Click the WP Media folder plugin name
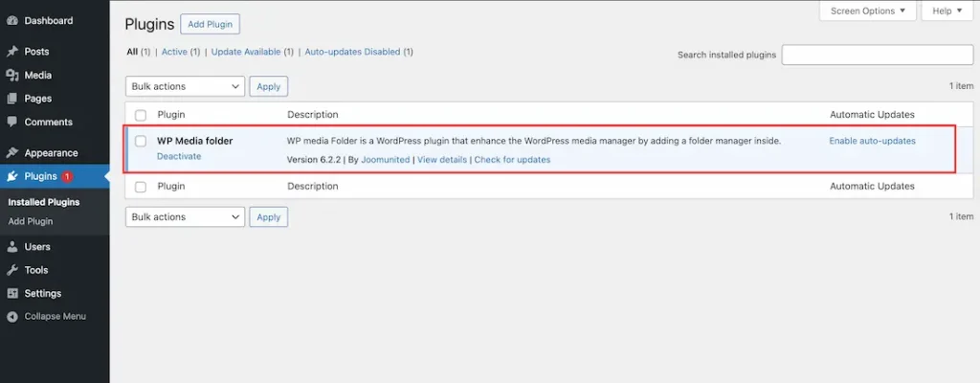 (195, 141)
